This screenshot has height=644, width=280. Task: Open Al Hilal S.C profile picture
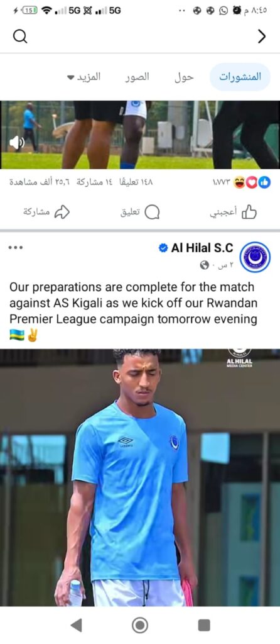(x=255, y=257)
